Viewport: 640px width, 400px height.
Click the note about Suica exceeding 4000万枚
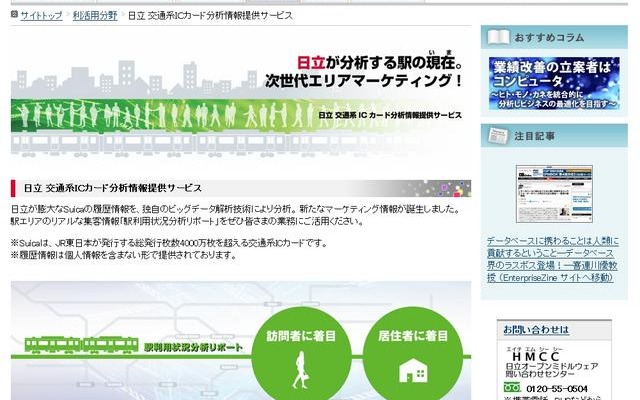pos(170,243)
